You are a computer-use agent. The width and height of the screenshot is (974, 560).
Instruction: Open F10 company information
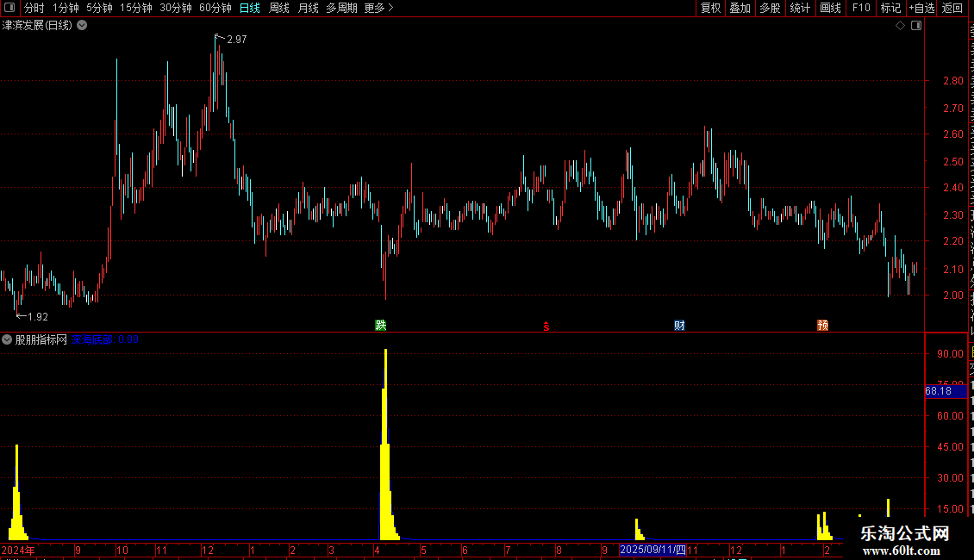coord(861,8)
